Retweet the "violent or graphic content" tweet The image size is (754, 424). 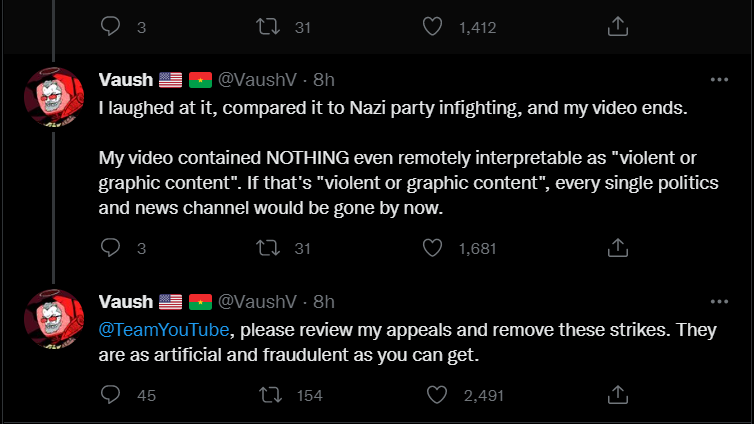270,248
